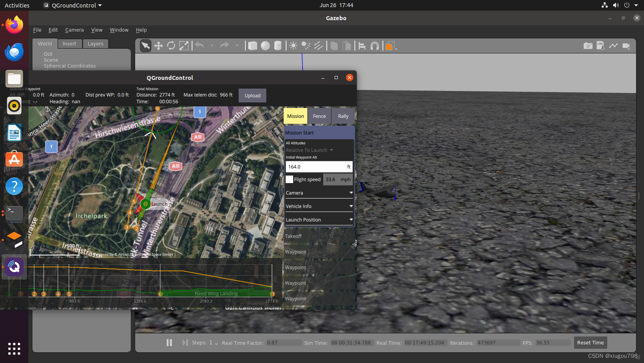644x363 pixels.
Task: Open Thunderbird from the dock
Action: click(14, 52)
